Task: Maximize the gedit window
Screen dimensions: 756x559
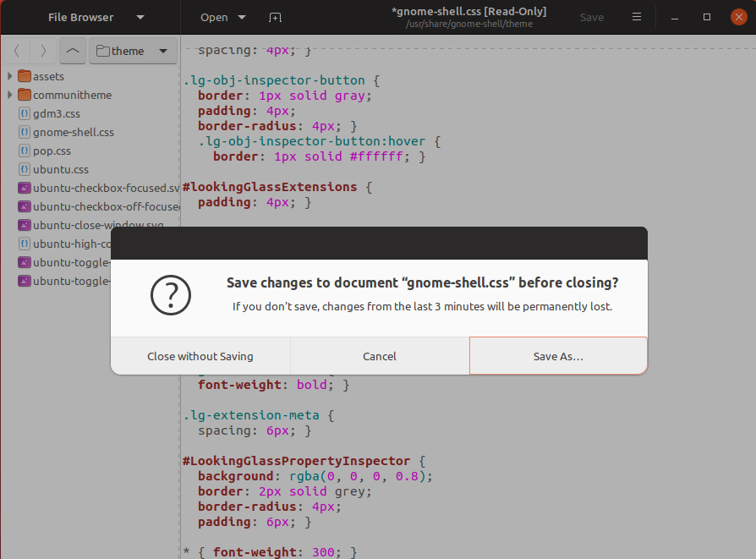Action: pos(707,18)
